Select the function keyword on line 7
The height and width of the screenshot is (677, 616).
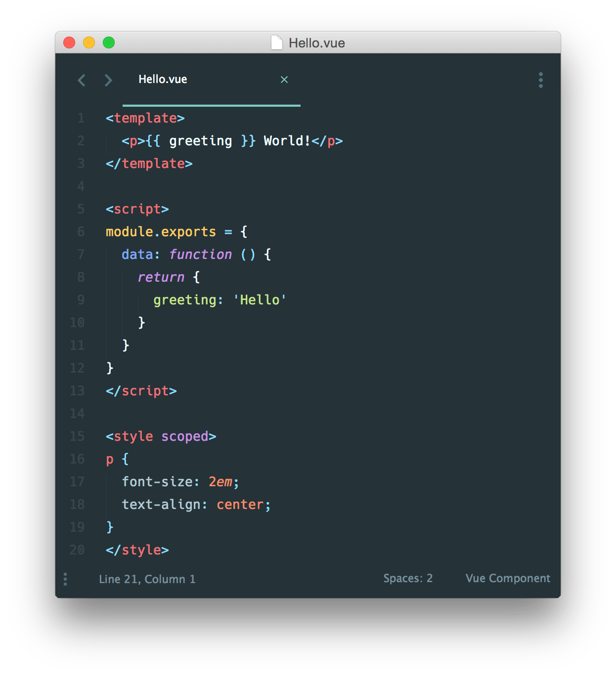pos(200,254)
